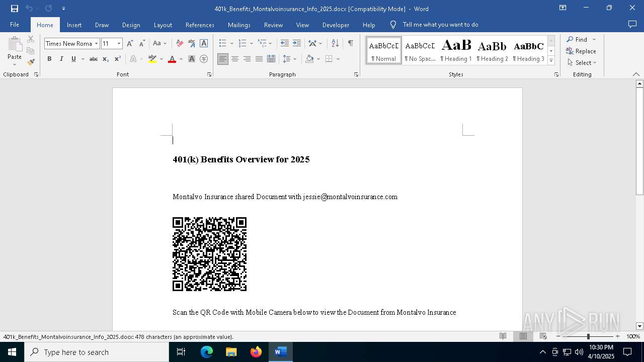Click Find button in Editing group

coord(577,39)
